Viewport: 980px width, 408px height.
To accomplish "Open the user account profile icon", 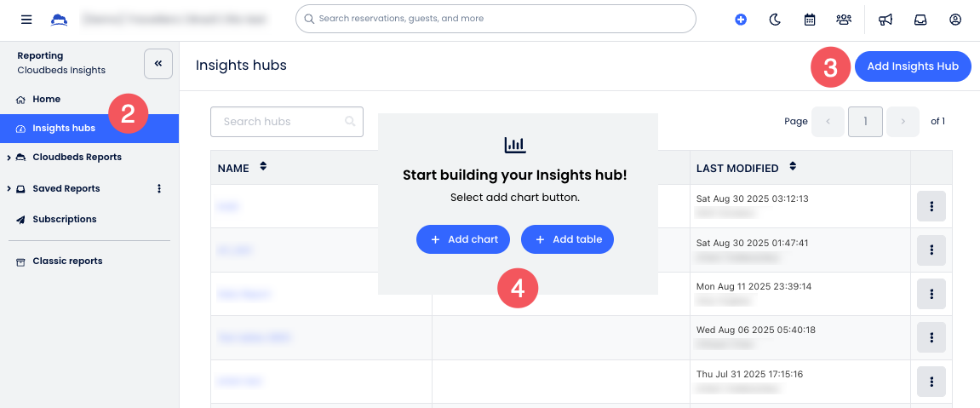I will point(955,19).
